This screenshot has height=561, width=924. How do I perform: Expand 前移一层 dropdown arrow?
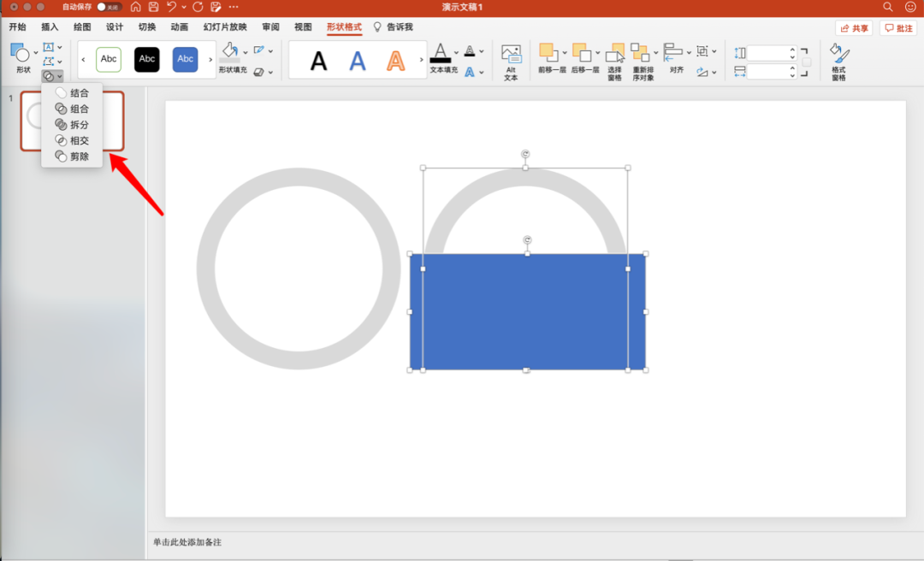565,52
